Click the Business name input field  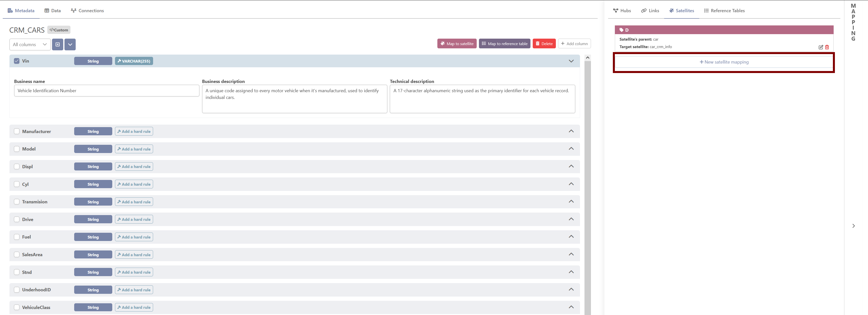tap(107, 91)
